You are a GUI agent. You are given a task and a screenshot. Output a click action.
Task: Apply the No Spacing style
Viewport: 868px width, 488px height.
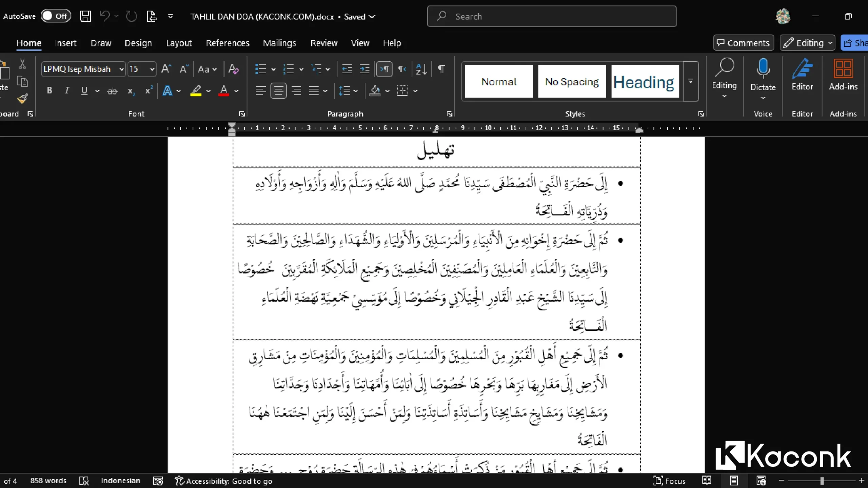click(572, 82)
